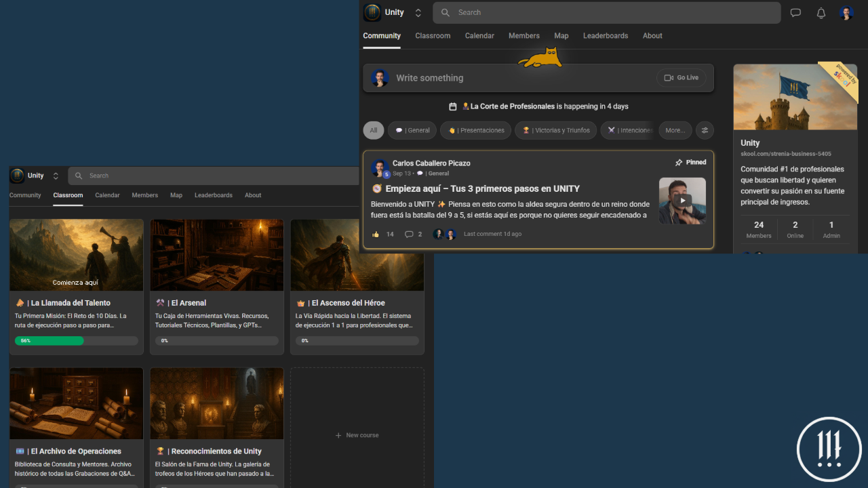This screenshot has height=488, width=868.
Task: Select the Community tab in the Community window
Action: 382,36
